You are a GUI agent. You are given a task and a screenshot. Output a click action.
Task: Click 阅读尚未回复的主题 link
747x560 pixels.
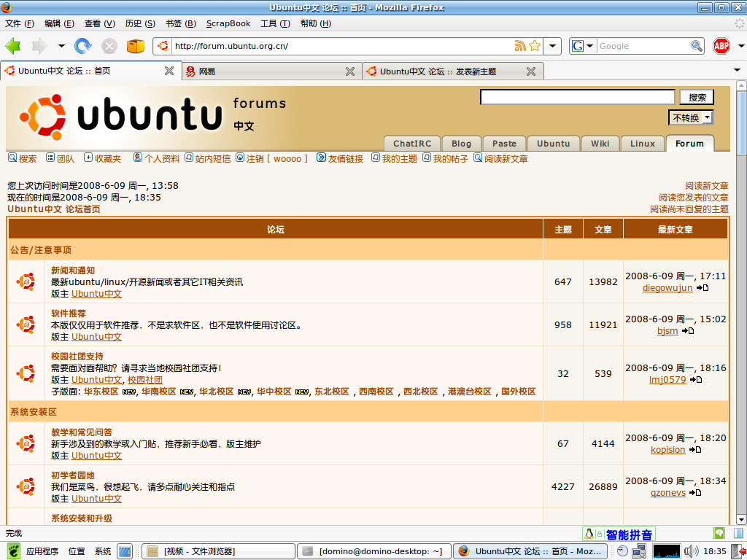tap(689, 209)
